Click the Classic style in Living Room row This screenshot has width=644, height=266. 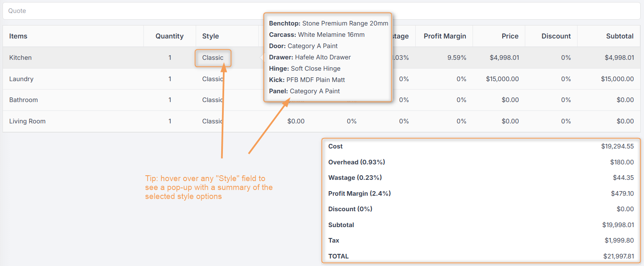pos(213,121)
